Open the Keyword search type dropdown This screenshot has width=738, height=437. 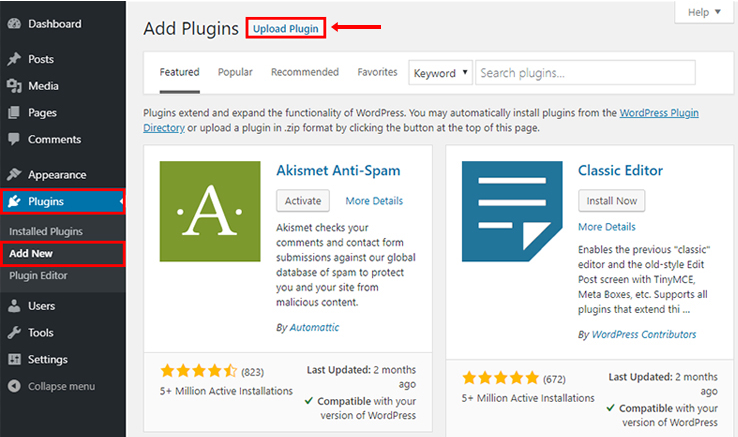click(x=441, y=73)
